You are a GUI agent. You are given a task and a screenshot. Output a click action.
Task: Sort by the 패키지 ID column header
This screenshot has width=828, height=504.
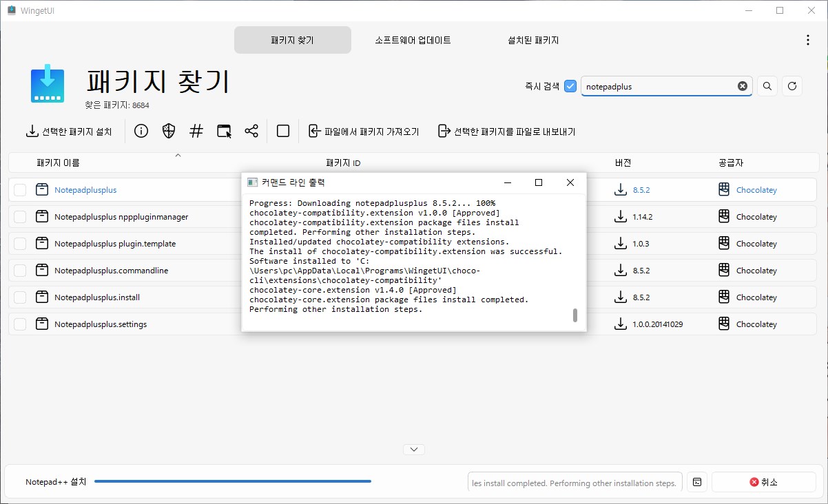343,162
